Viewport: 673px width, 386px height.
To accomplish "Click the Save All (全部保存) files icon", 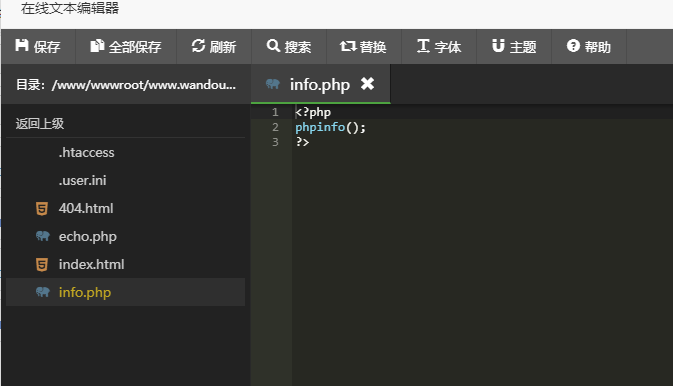I will 97,46.
